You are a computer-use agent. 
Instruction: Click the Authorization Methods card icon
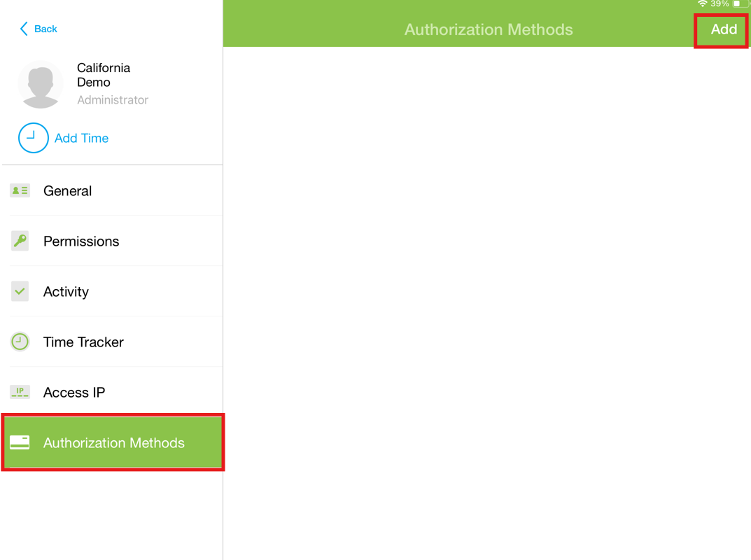coord(20,442)
